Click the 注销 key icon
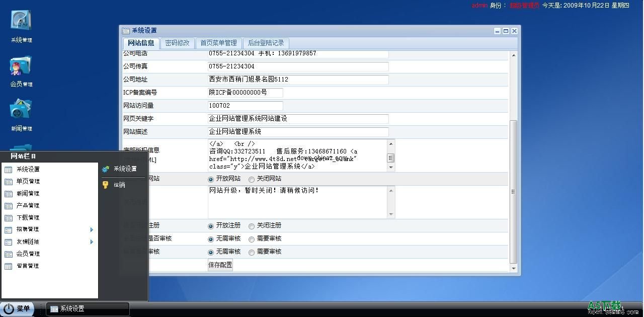This screenshot has height=317, width=644. click(114, 185)
